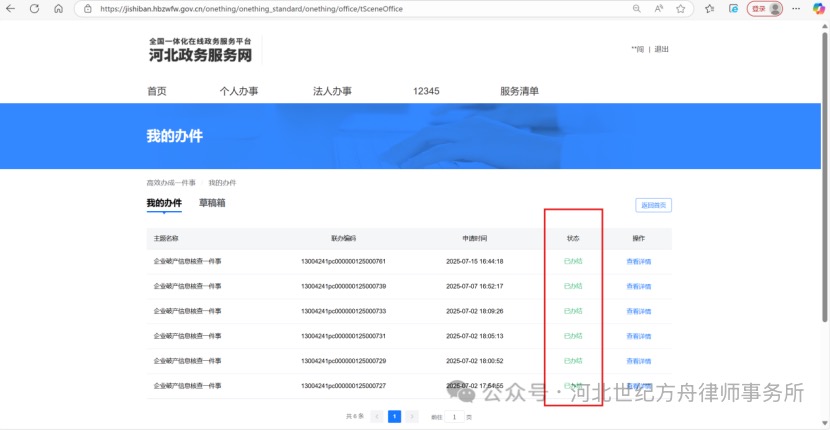Click the 退出 logout link
830x430 pixels.
coord(662,49)
